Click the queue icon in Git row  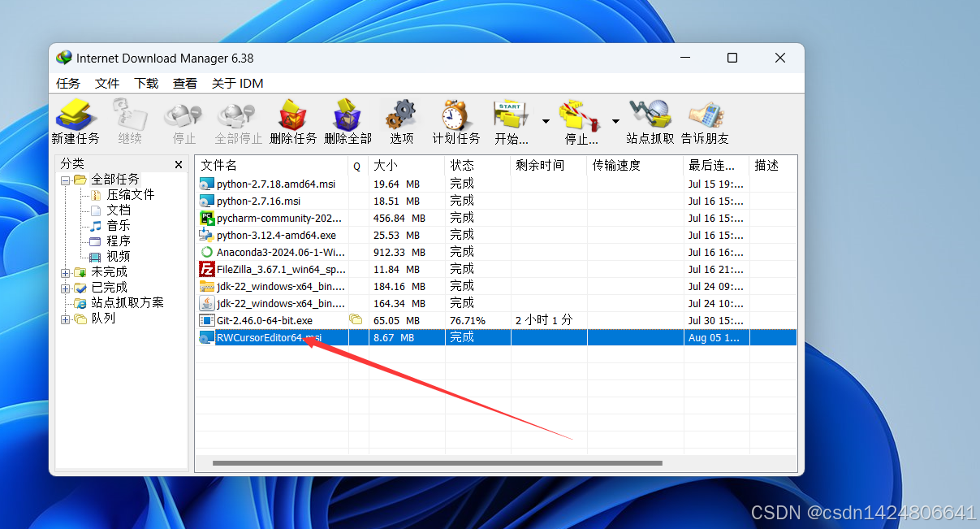(356, 319)
